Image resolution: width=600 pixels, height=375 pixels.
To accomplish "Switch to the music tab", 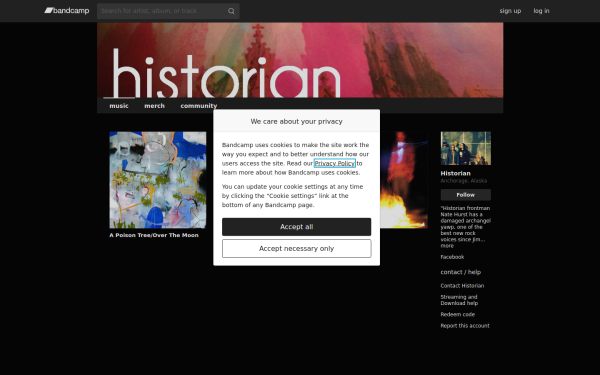I will (x=119, y=106).
